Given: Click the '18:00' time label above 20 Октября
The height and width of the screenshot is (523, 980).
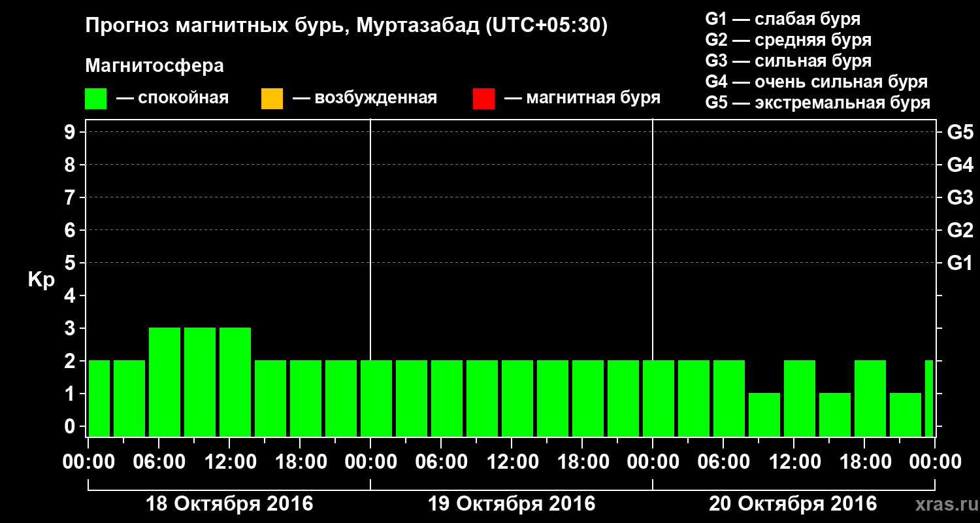Looking at the screenshot, I should (864, 462).
